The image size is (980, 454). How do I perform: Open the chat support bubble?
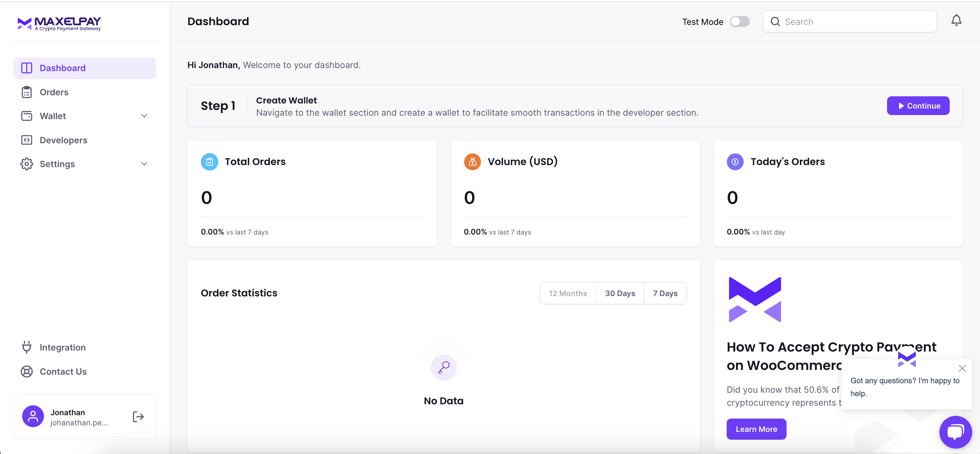coord(955,432)
